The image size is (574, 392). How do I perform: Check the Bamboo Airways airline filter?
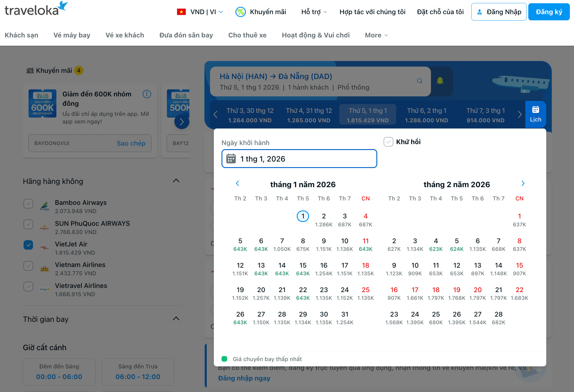pos(28,204)
